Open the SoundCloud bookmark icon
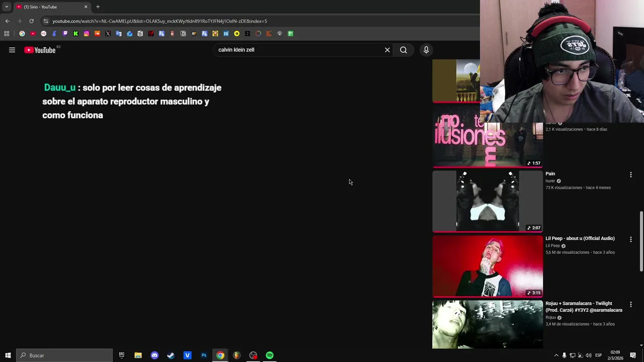This screenshot has width=644, height=362. (x=97, y=34)
